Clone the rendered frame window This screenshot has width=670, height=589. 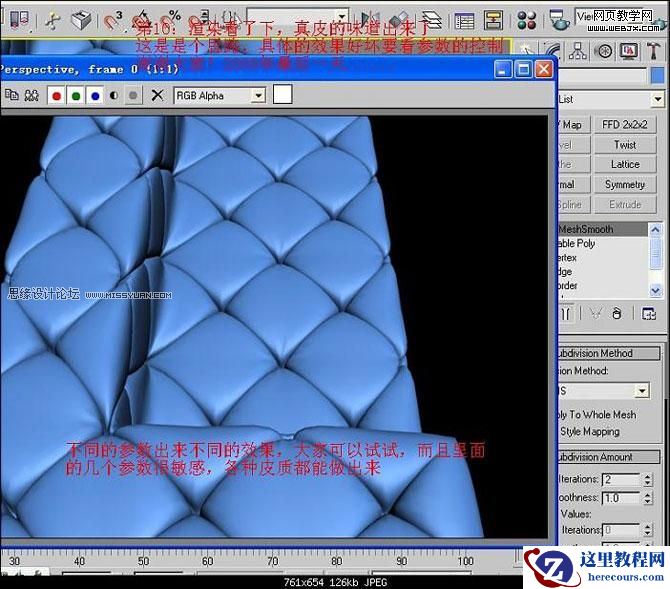[12, 94]
